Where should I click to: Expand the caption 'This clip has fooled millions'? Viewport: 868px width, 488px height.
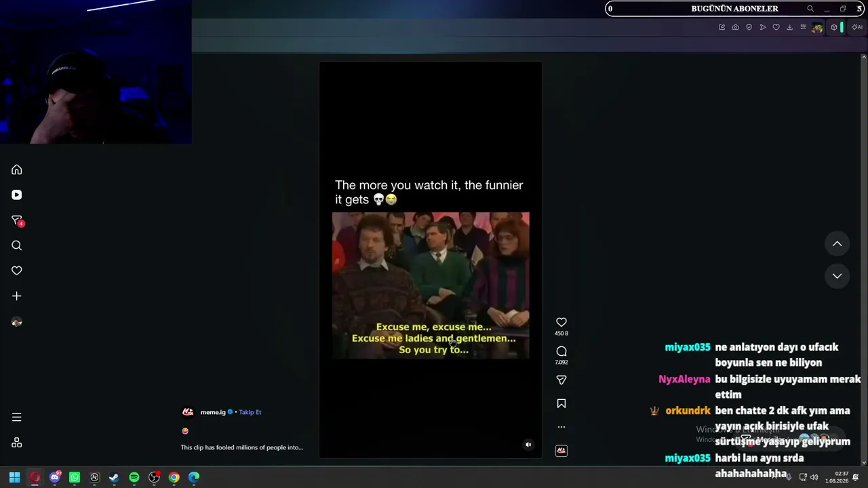coord(241,447)
